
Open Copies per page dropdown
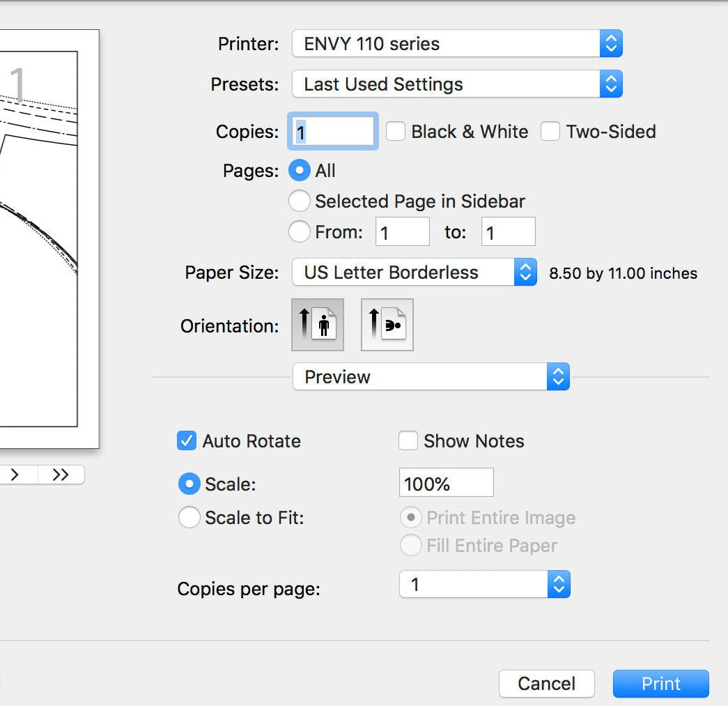pyautogui.click(x=484, y=585)
